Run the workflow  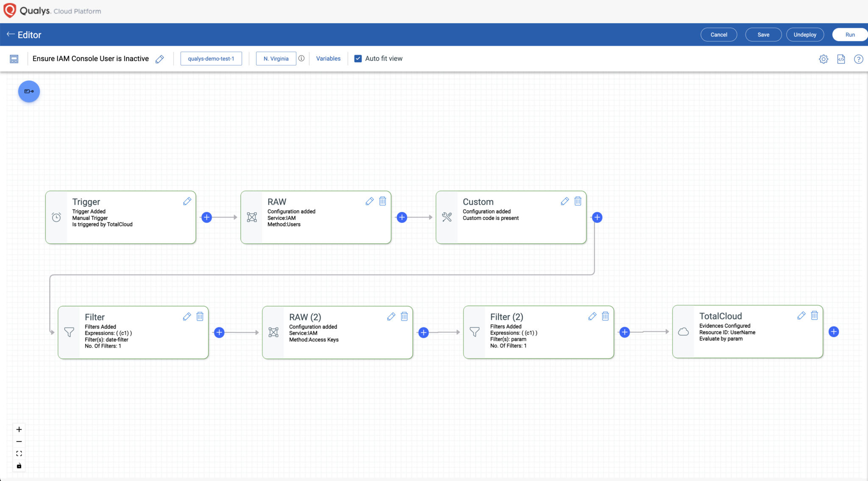849,34
